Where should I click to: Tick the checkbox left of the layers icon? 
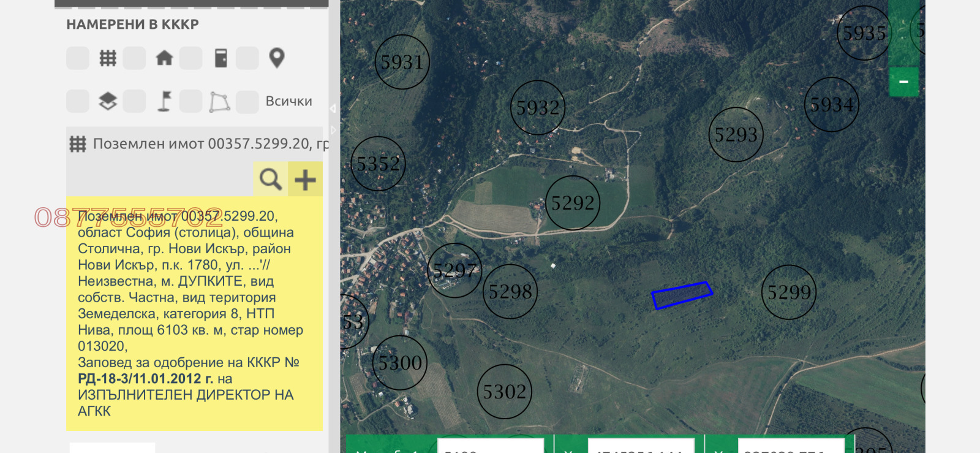78,101
